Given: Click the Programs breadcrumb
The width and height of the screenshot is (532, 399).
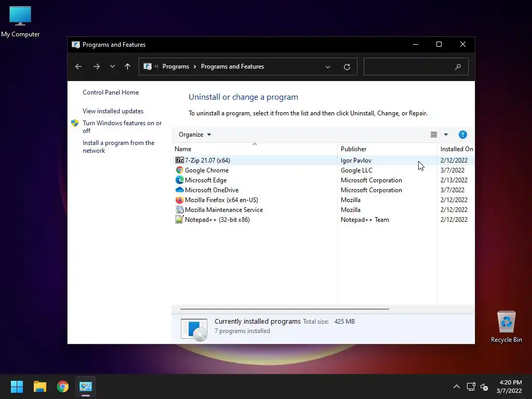Looking at the screenshot, I should [x=176, y=66].
